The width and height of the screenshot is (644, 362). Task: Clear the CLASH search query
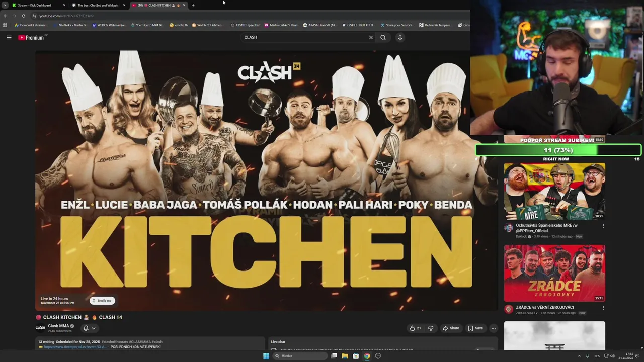point(371,37)
